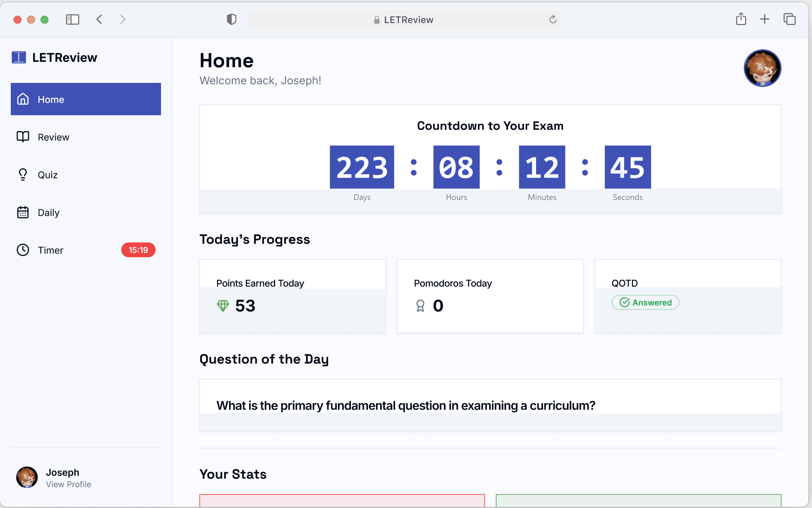Click the share icon in the browser toolbar
The width and height of the screenshot is (812, 508).
pyautogui.click(x=741, y=19)
